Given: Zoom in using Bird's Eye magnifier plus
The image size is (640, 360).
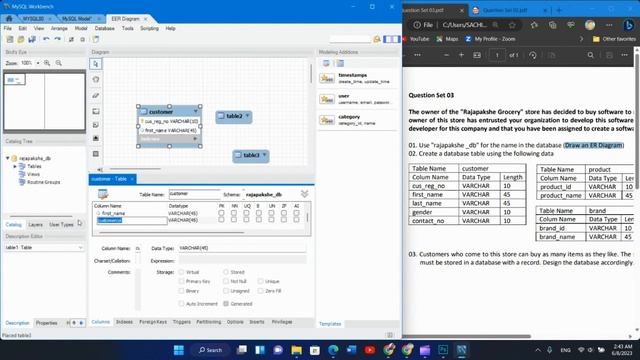Looking at the screenshot, I should [47, 63].
